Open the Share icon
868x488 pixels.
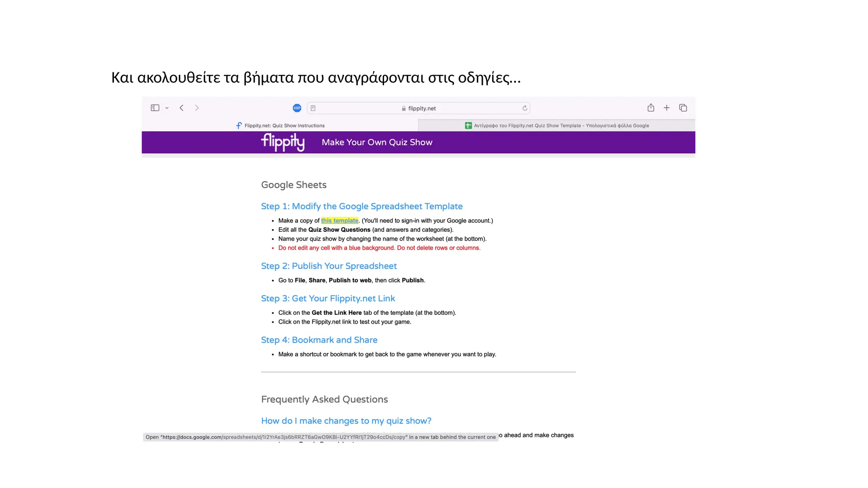click(651, 108)
